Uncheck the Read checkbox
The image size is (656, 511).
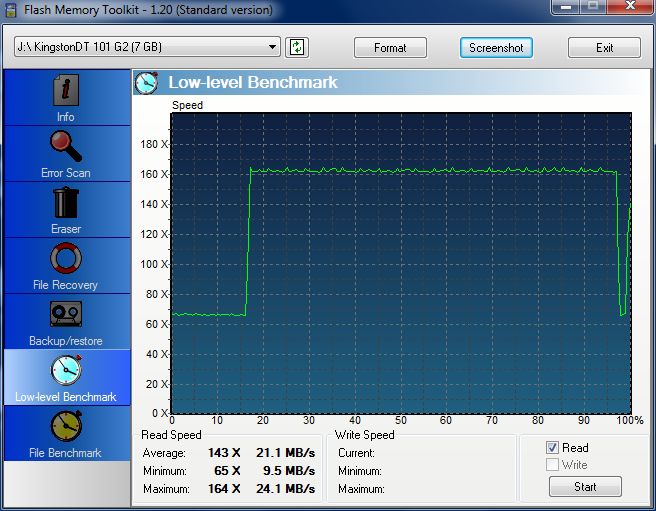pos(552,447)
